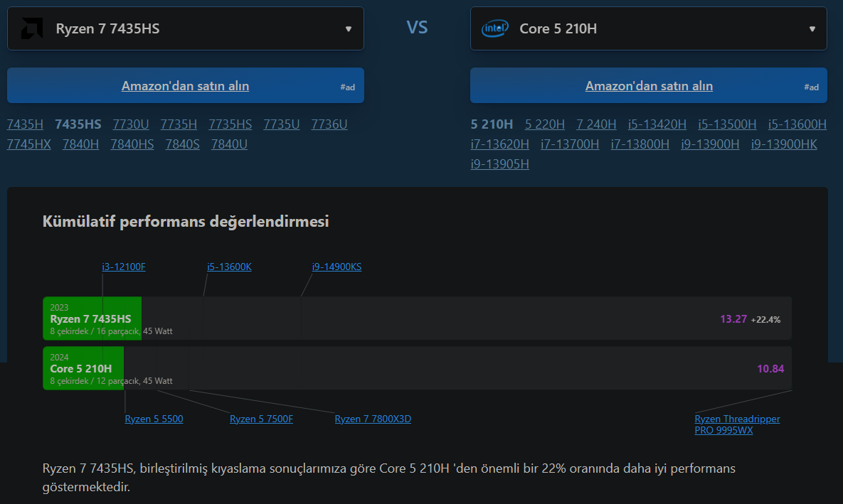
Task: Open the i5-13600H processor link
Action: [x=797, y=124]
